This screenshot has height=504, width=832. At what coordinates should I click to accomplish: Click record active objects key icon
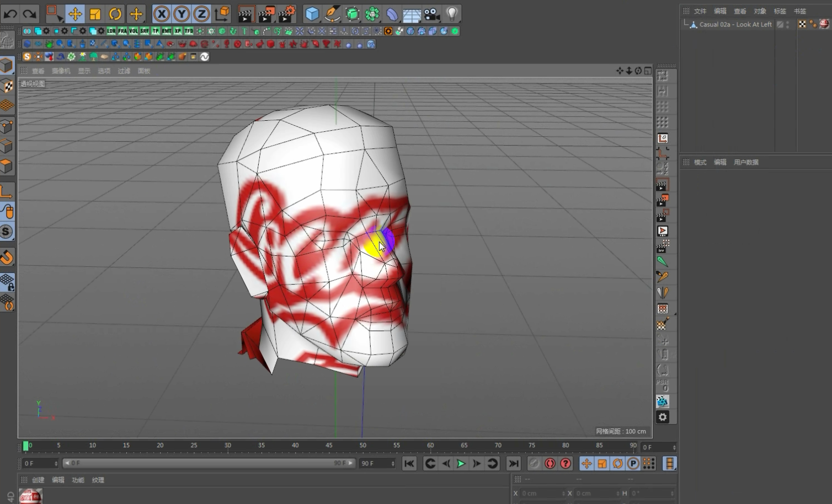534,464
